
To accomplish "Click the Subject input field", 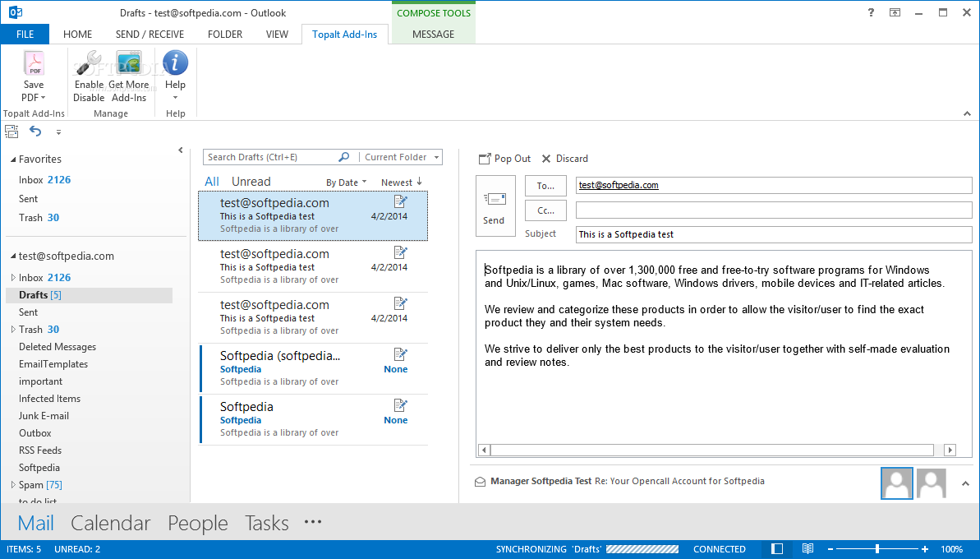I will point(774,234).
